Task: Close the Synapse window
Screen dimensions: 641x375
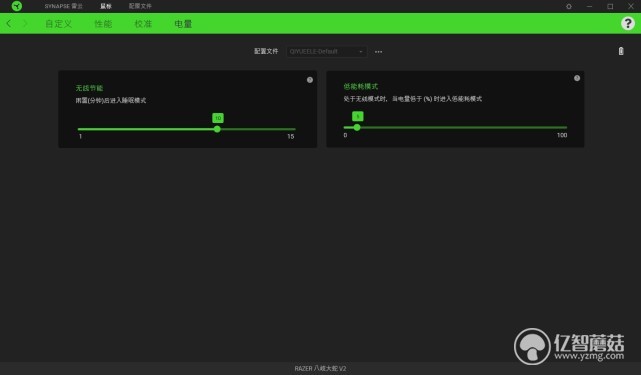Action: (631, 6)
